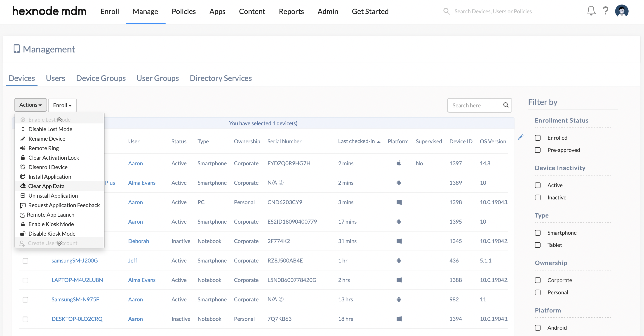The image size is (644, 336).
Task: Check the checkbox for samsungSM-J200G device
Action: [25, 261]
